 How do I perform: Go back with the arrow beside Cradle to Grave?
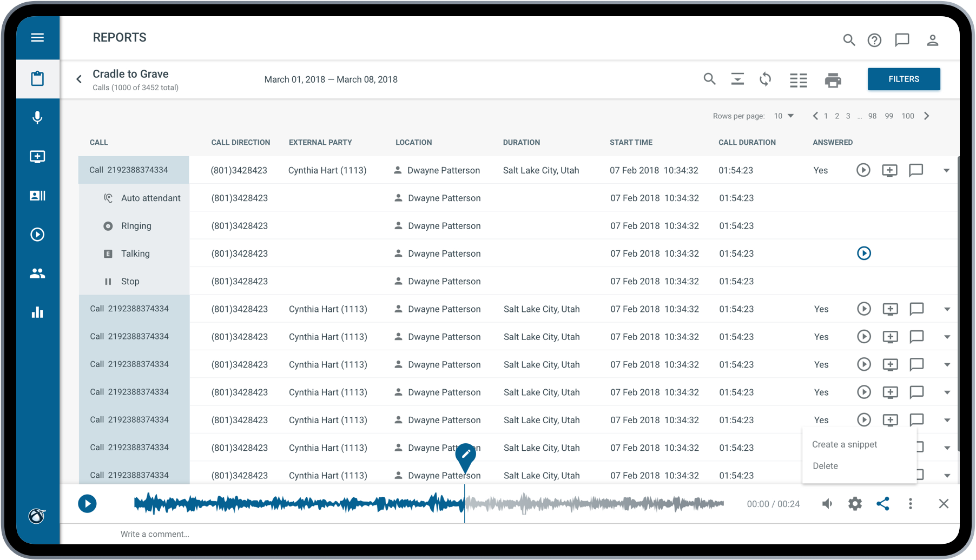tap(79, 79)
